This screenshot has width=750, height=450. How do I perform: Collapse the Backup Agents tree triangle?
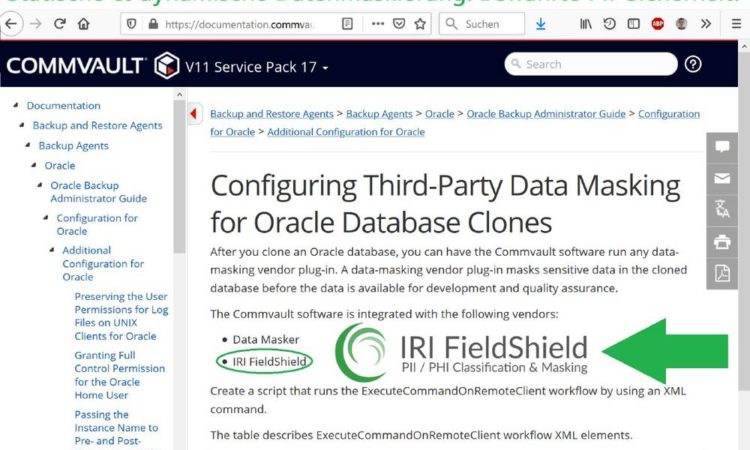[28, 145]
